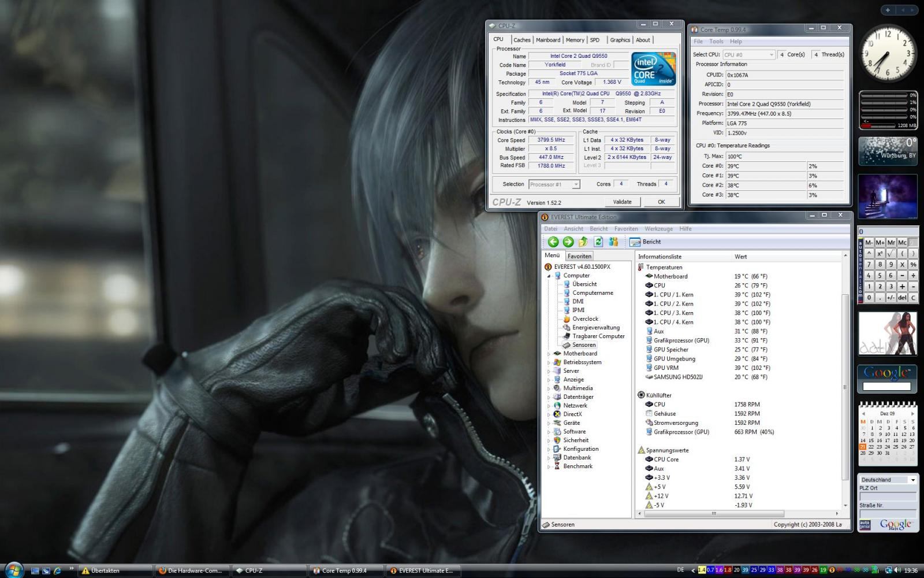The image size is (924, 578).
Task: Click the Server icon in the tree
Action: (557, 371)
